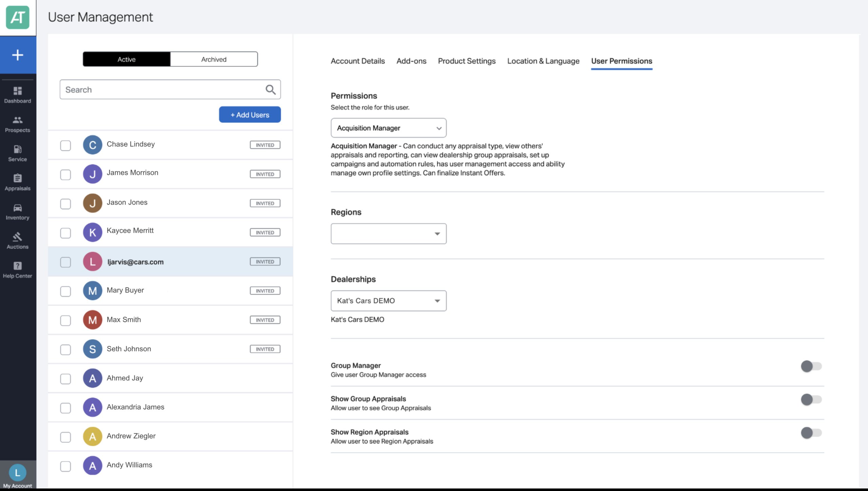Switch to Location & Language tab

tap(543, 61)
